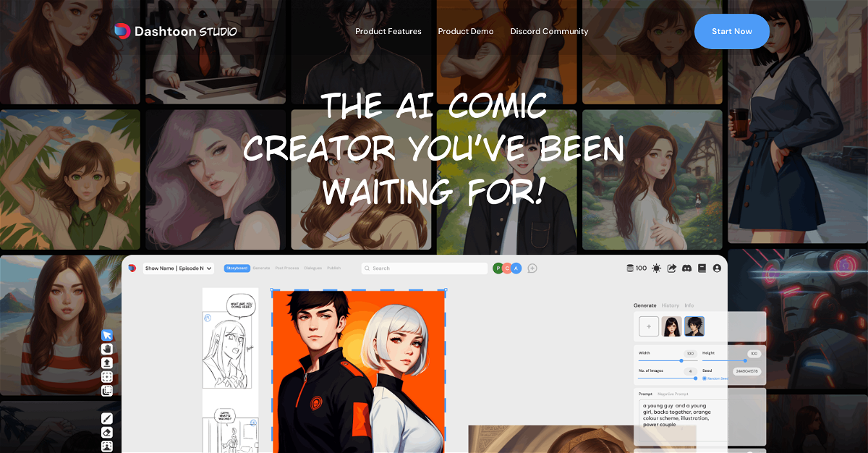The image size is (868, 453).
Task: Open the Product Features page
Action: tap(388, 31)
